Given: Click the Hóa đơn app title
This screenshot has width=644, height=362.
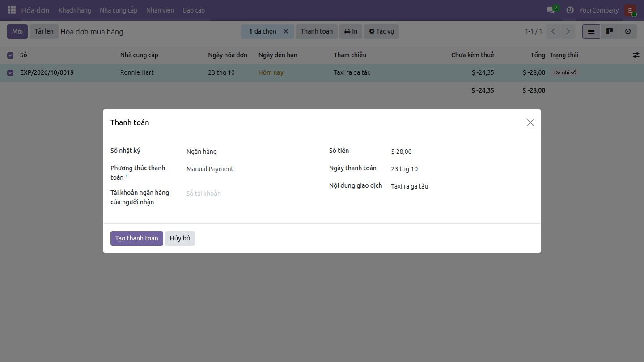Looking at the screenshot, I should click(35, 10).
